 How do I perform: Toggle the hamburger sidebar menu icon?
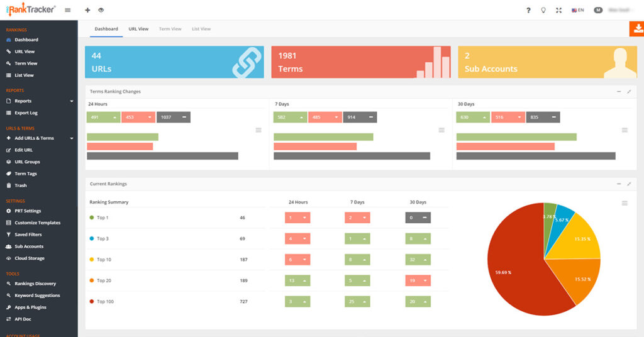pos(68,10)
